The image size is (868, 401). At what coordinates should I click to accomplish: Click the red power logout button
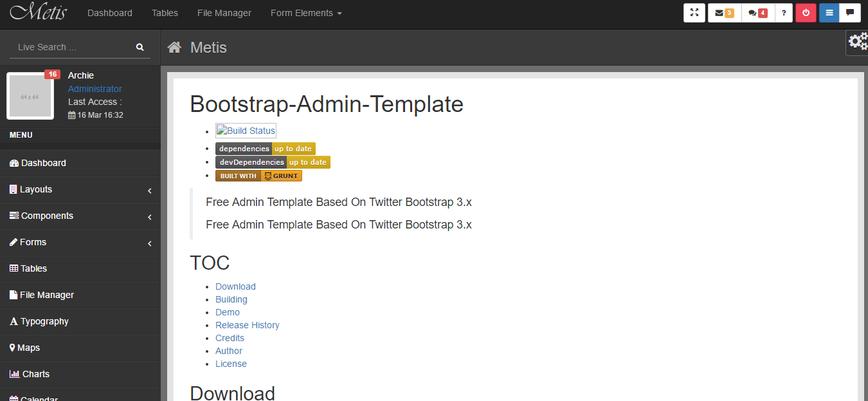coord(806,13)
